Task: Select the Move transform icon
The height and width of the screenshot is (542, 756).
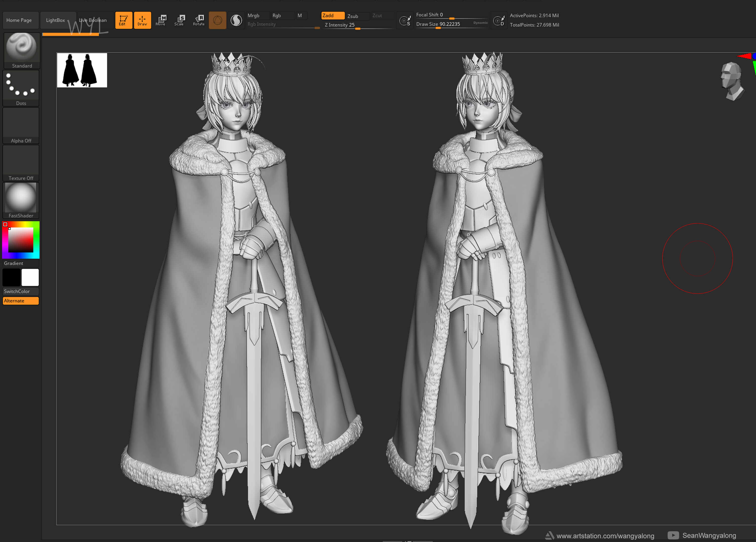Action: pos(161,20)
